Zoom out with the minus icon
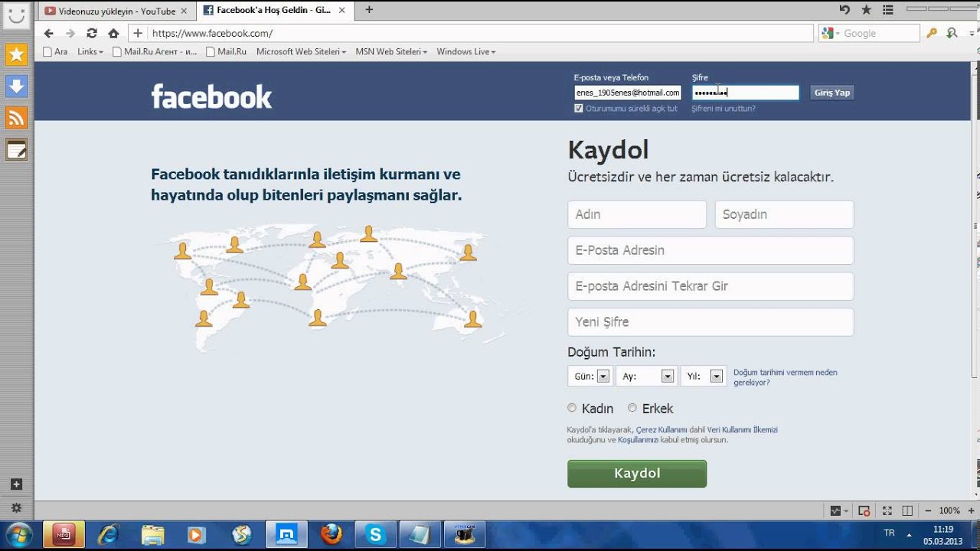 point(928,510)
